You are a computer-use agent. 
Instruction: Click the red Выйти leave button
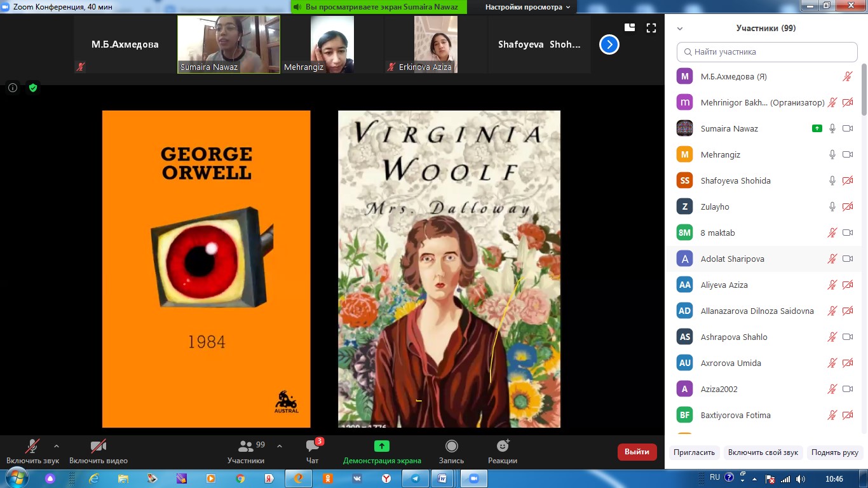(x=637, y=452)
